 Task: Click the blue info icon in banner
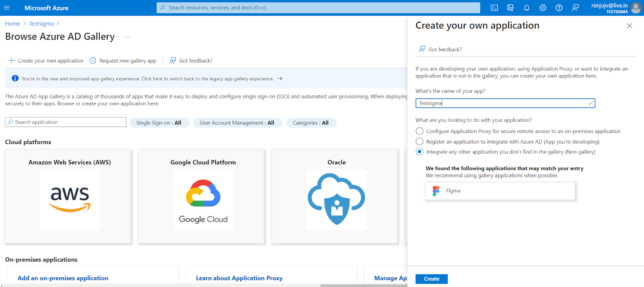[x=15, y=78]
